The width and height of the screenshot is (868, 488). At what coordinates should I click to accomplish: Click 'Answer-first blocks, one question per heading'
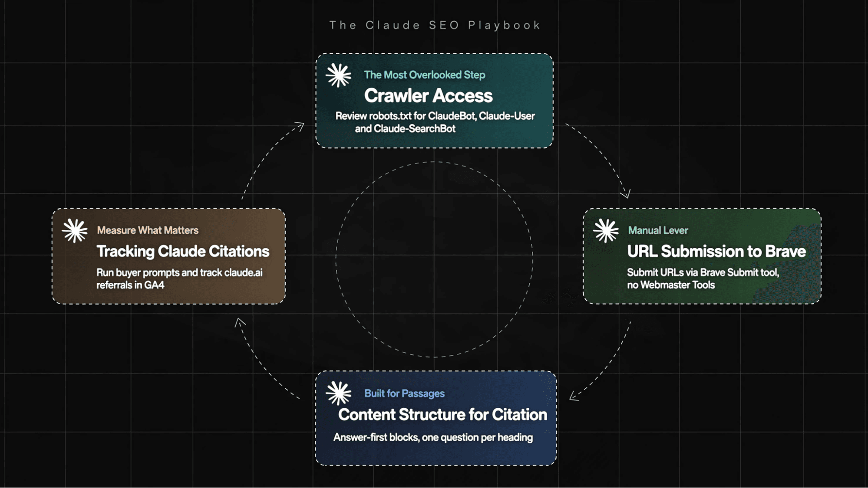(433, 437)
